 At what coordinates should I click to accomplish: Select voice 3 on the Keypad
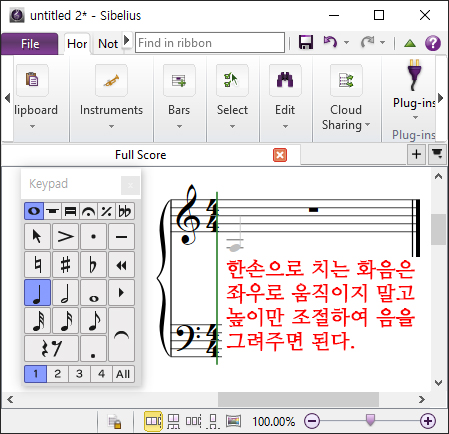tap(79, 374)
